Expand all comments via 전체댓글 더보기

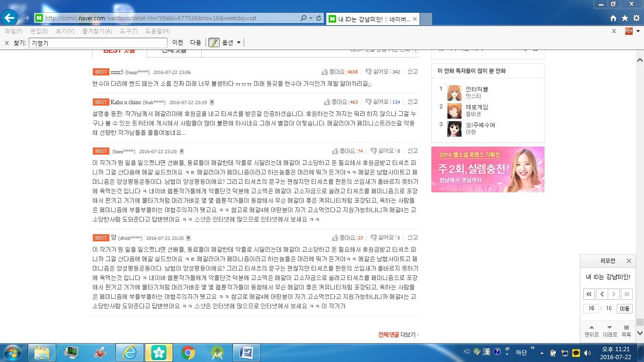tap(398, 335)
